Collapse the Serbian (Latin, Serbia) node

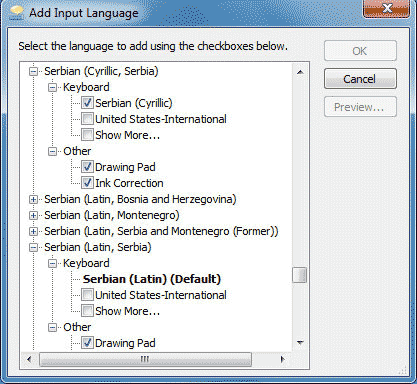[x=33, y=247]
